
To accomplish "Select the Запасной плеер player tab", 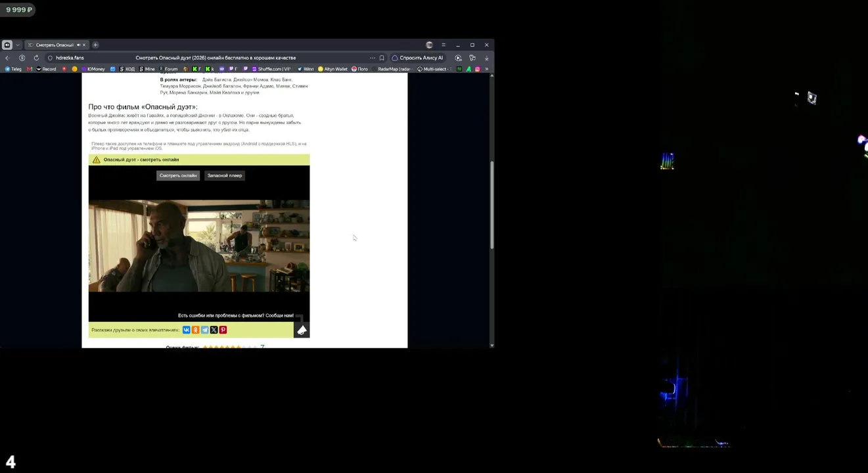I will click(x=225, y=175).
